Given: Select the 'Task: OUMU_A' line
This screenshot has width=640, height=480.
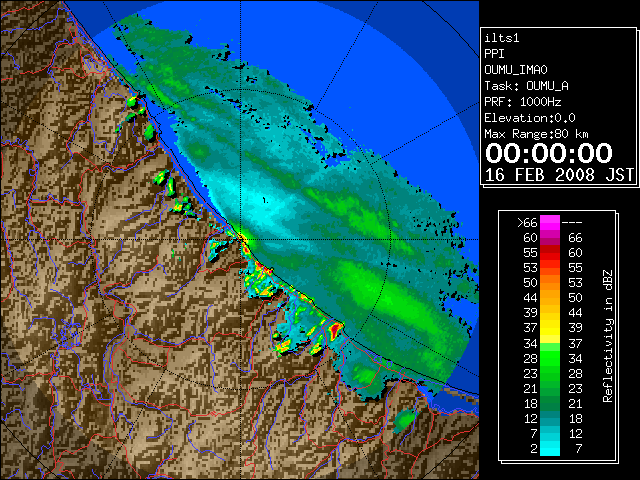Looking at the screenshot, I should tap(527, 86).
